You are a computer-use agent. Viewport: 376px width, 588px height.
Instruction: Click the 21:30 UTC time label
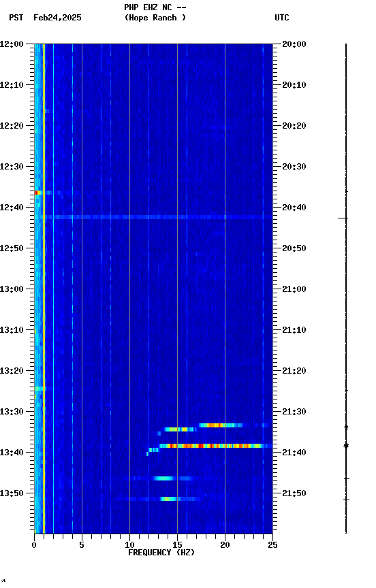tap(294, 412)
